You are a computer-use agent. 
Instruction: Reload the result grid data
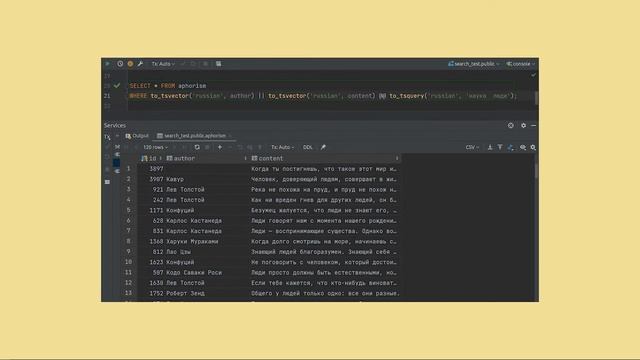[x=197, y=147]
